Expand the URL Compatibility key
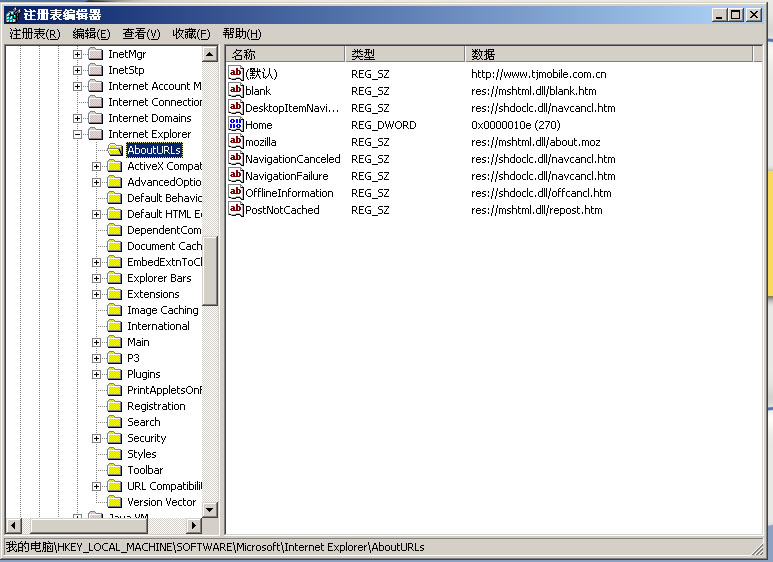The width and height of the screenshot is (773, 562). (x=97, y=487)
